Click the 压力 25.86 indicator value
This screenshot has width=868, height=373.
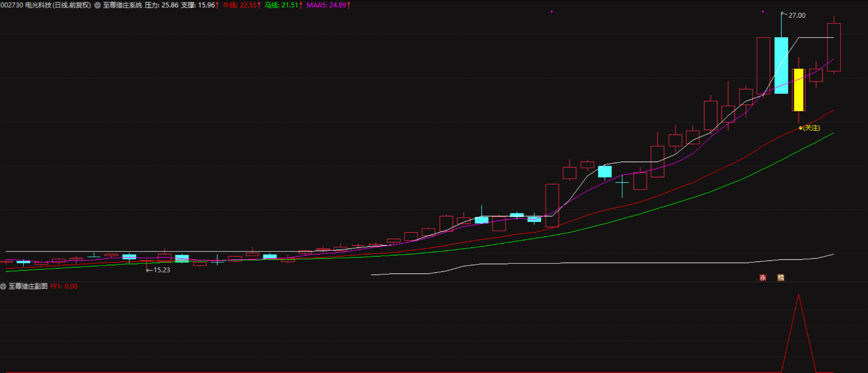click(x=161, y=5)
